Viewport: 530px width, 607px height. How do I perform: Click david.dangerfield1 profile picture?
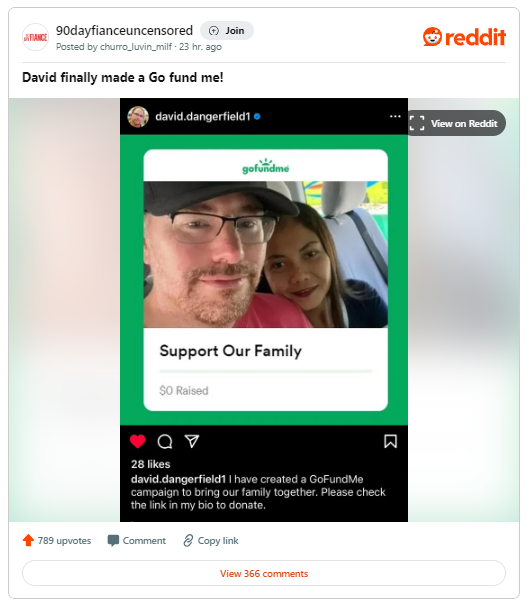click(x=138, y=117)
